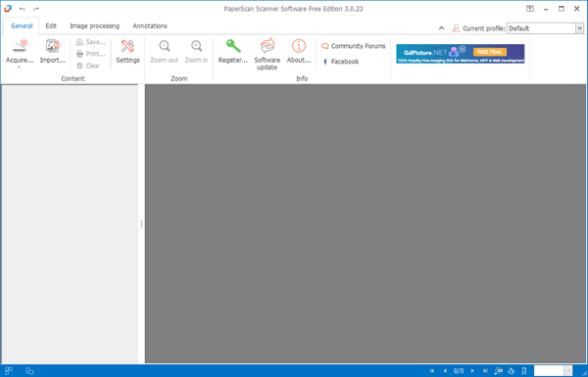Open the Settings tools icon
Screen dimensions: 588x377
pyautogui.click(x=127, y=46)
